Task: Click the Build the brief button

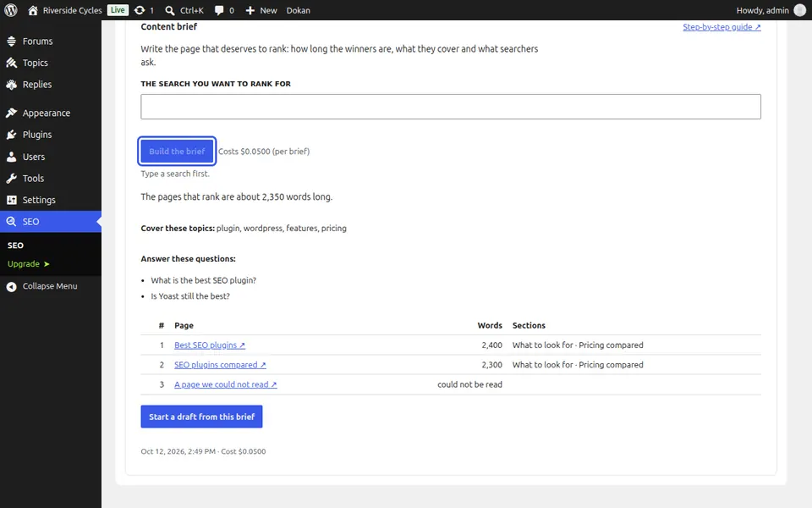Action: (x=177, y=152)
